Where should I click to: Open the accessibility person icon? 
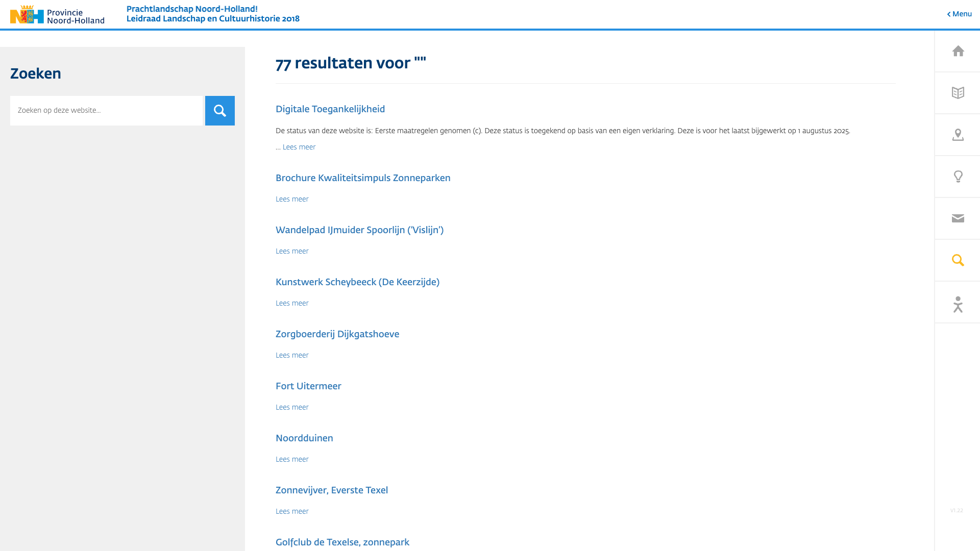tap(958, 304)
